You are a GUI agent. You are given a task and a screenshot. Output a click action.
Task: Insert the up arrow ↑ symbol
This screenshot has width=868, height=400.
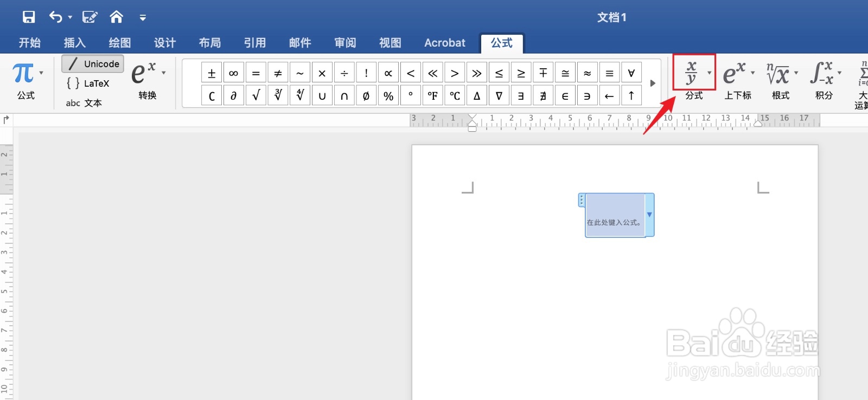coord(631,95)
